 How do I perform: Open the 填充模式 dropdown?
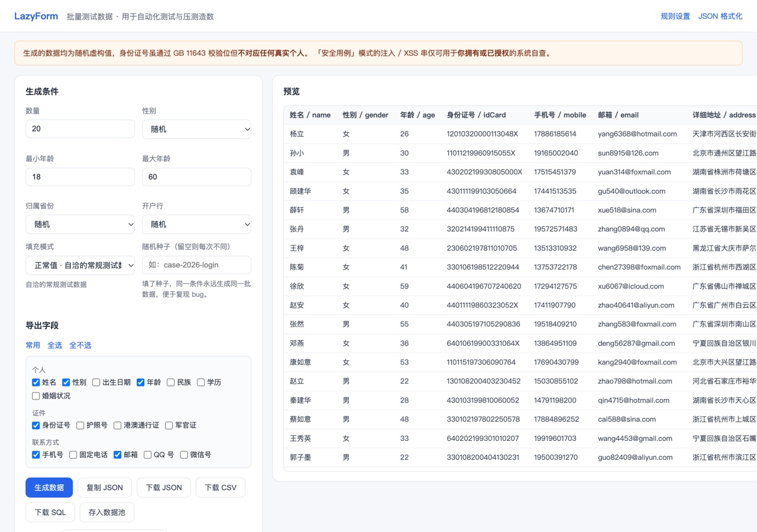[80, 265]
